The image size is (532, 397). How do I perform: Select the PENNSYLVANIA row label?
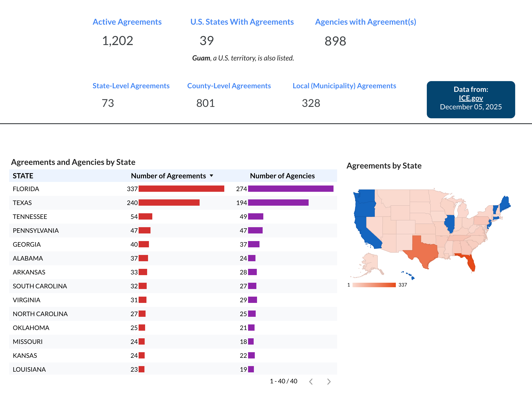click(x=36, y=231)
